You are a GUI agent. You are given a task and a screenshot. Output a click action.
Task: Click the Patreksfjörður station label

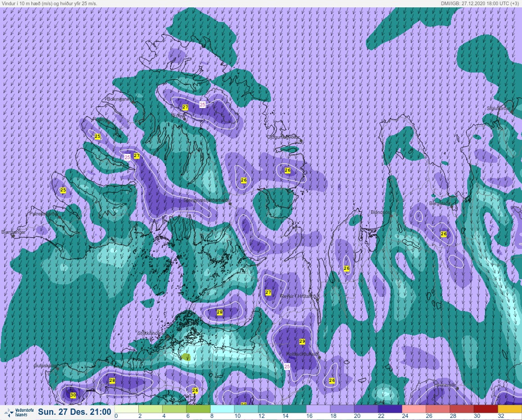click(x=43, y=214)
